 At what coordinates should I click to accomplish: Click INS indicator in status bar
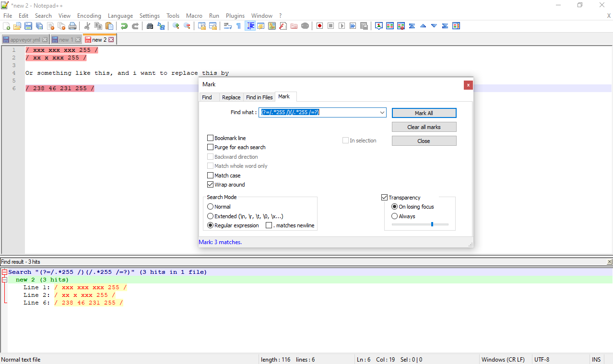596,360
